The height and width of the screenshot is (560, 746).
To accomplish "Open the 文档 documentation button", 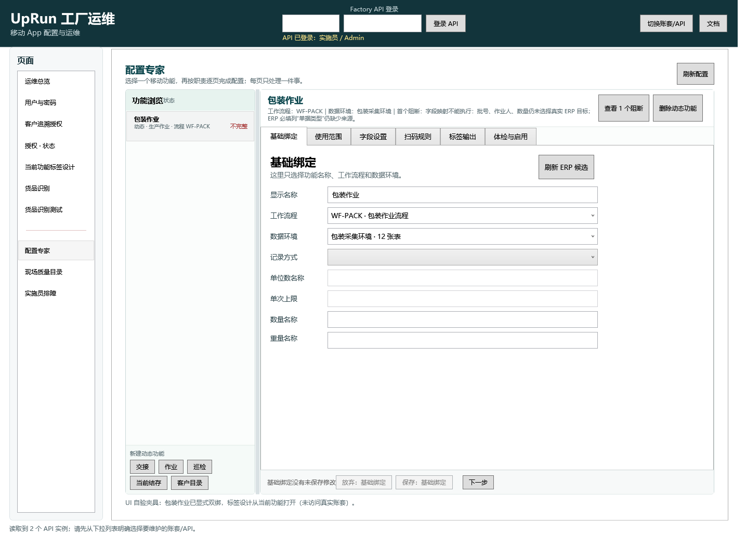I will click(x=713, y=23).
